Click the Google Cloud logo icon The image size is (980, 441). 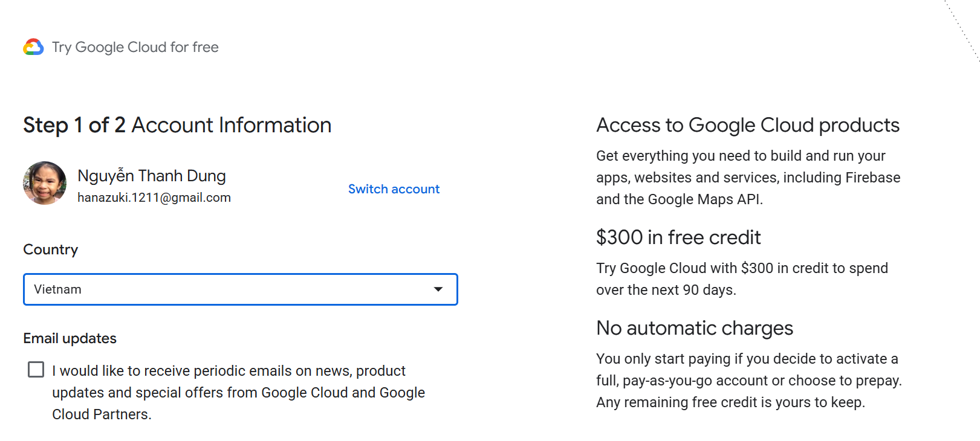click(x=33, y=47)
